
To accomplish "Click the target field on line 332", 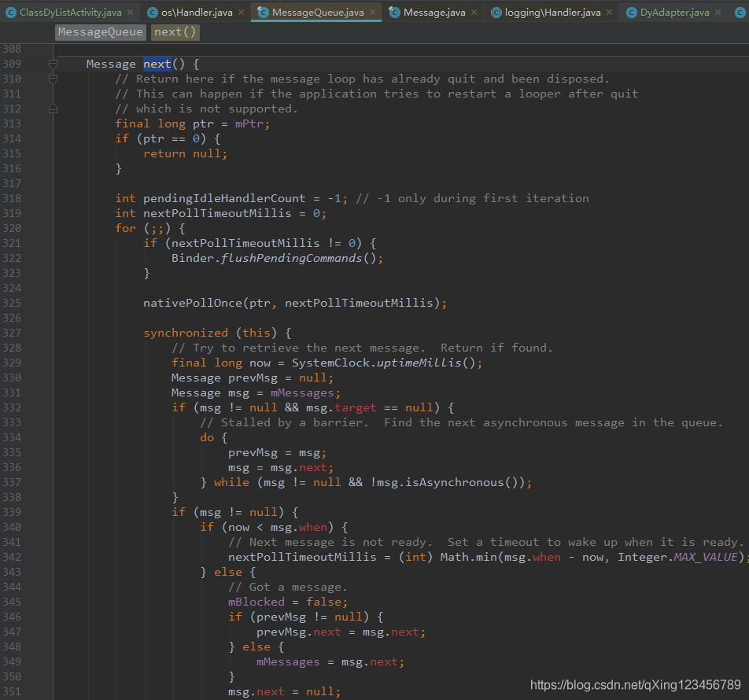I will [x=356, y=407].
